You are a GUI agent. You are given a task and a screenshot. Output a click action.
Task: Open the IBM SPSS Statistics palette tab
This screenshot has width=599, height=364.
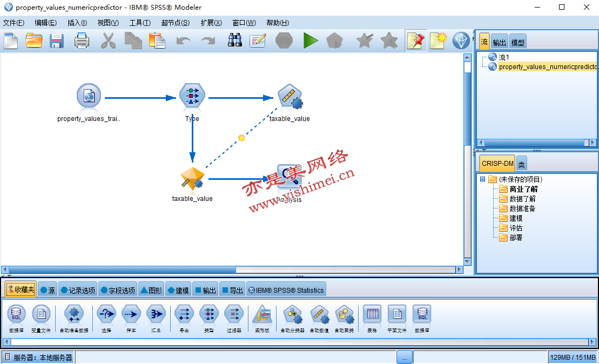pos(286,291)
